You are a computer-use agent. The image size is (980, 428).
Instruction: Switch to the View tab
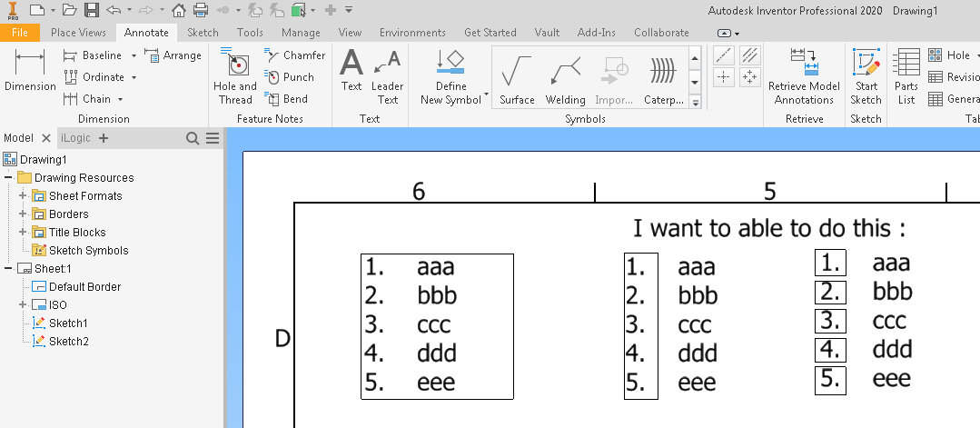click(x=350, y=33)
